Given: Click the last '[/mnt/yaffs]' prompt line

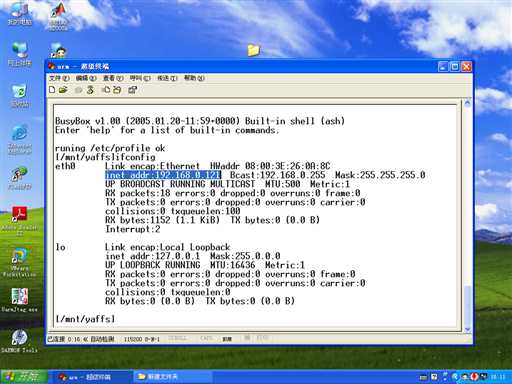Looking at the screenshot, I should 85,319.
